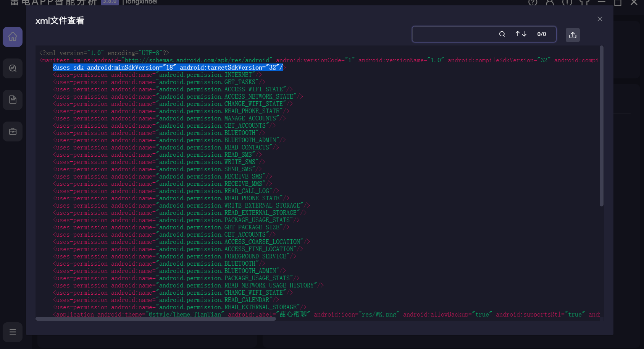This screenshot has height=349, width=644.
Task: Open the analysis chart icon in sidebar
Action: [13, 68]
